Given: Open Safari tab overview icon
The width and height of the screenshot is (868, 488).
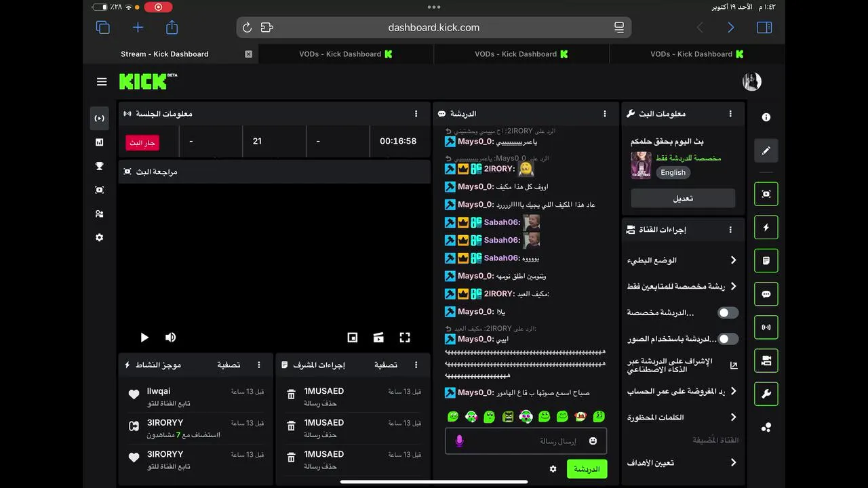Looking at the screenshot, I should [x=103, y=27].
